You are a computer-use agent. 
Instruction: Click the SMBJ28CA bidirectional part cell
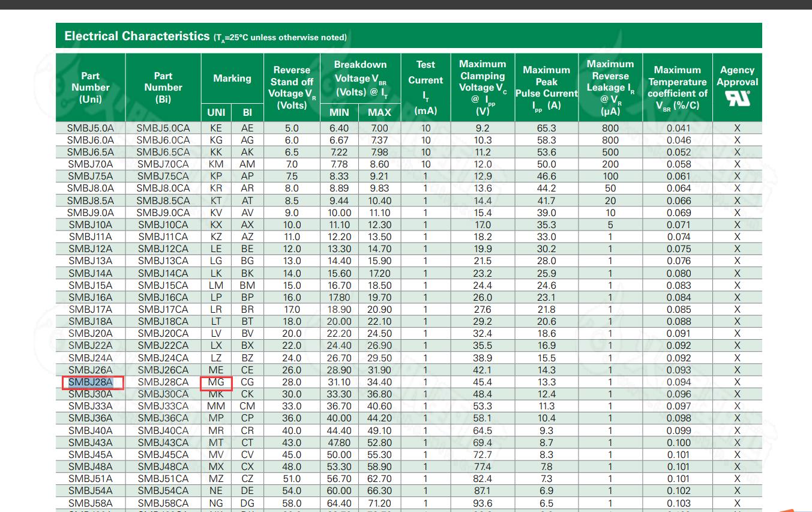[x=163, y=382]
